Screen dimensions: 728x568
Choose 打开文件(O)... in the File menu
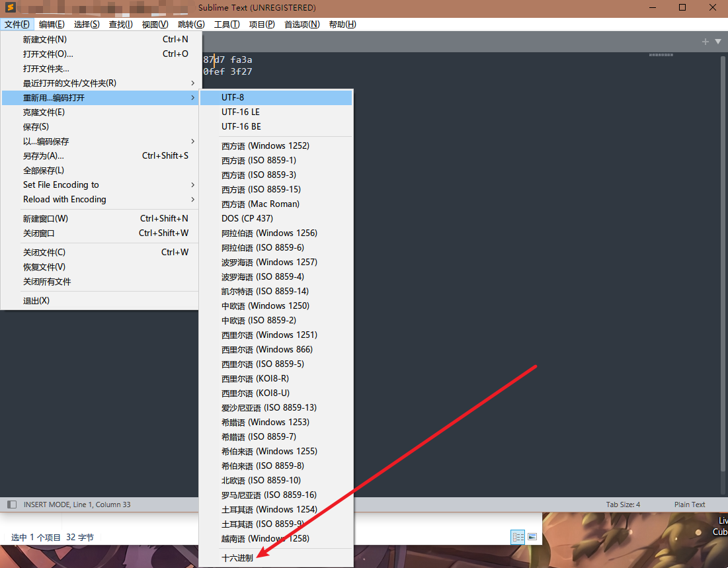tap(101, 54)
